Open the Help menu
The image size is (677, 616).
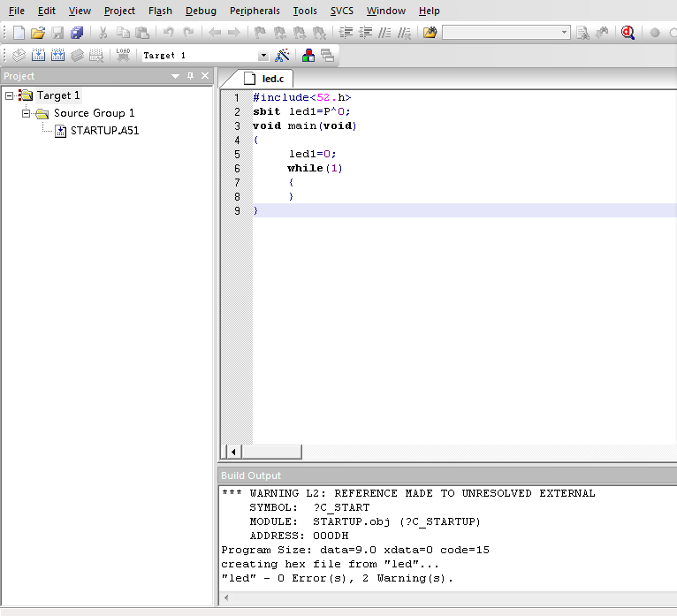[x=430, y=11]
